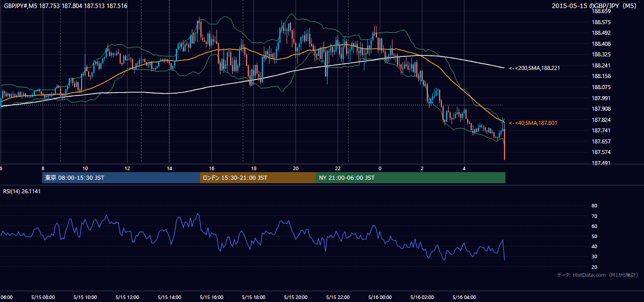Click price axis value 188.325
Viewport: 644px width, 302px height.
(x=601, y=54)
